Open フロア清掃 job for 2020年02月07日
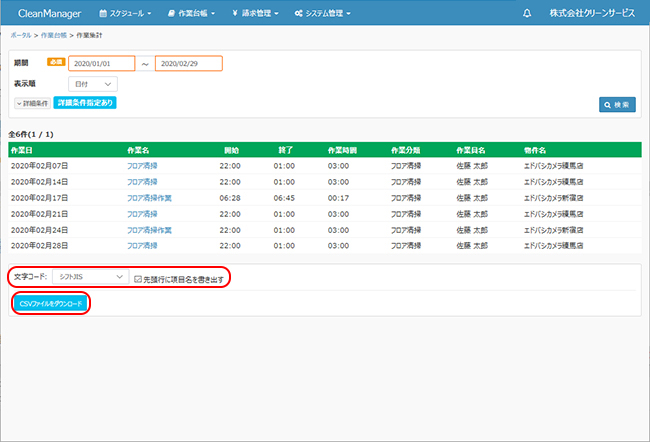The height and width of the screenshot is (442, 650). point(142,166)
